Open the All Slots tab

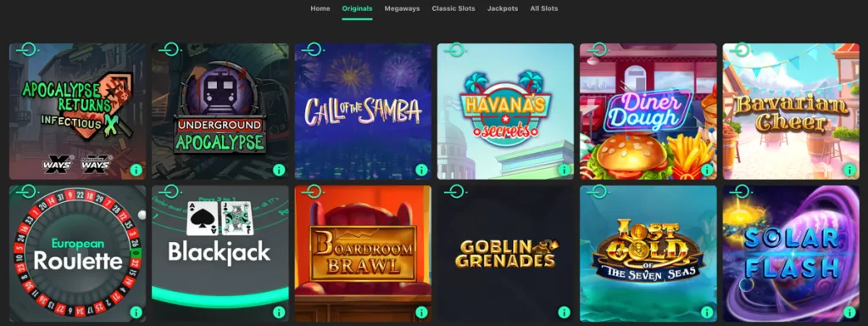point(543,8)
